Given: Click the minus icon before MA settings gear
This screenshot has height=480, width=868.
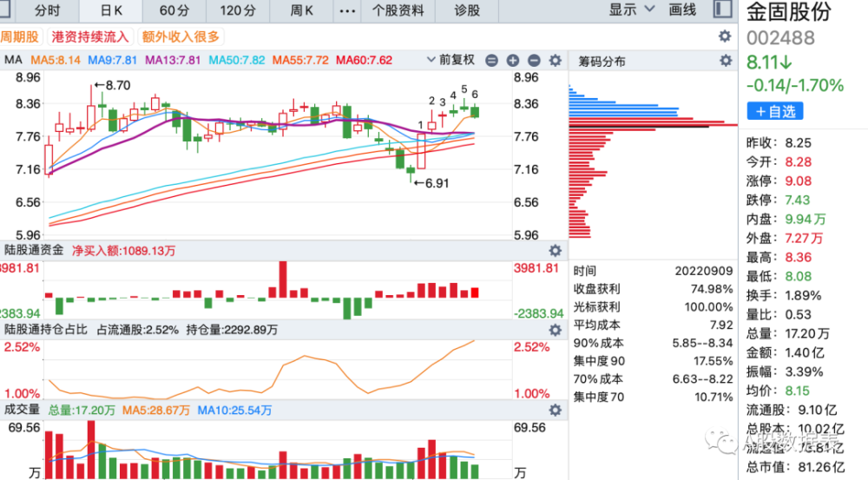Looking at the screenshot, I should (x=534, y=61).
